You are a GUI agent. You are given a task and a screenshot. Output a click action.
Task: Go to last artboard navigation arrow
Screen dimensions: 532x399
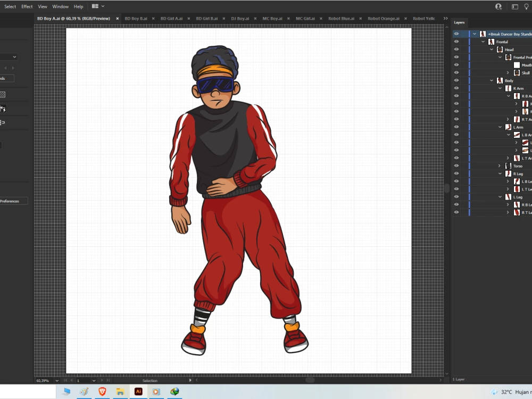(108, 380)
